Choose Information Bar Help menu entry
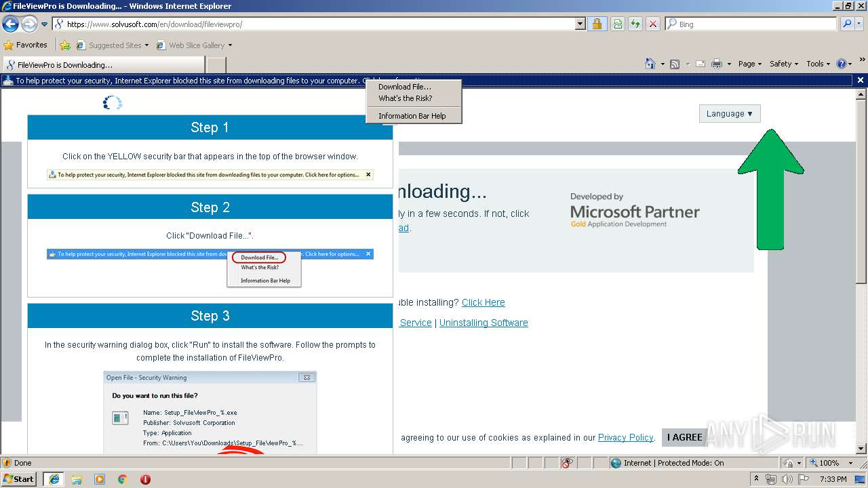This screenshot has width=868, height=488. pos(412,116)
